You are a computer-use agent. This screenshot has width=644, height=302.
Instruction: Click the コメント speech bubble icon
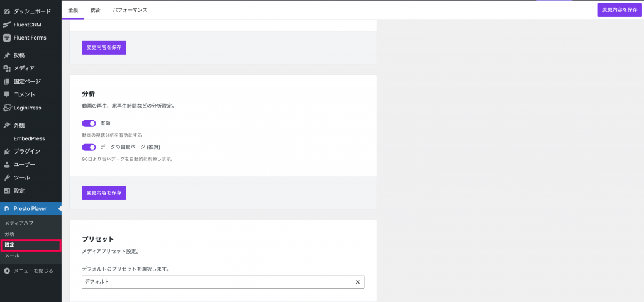(6, 94)
